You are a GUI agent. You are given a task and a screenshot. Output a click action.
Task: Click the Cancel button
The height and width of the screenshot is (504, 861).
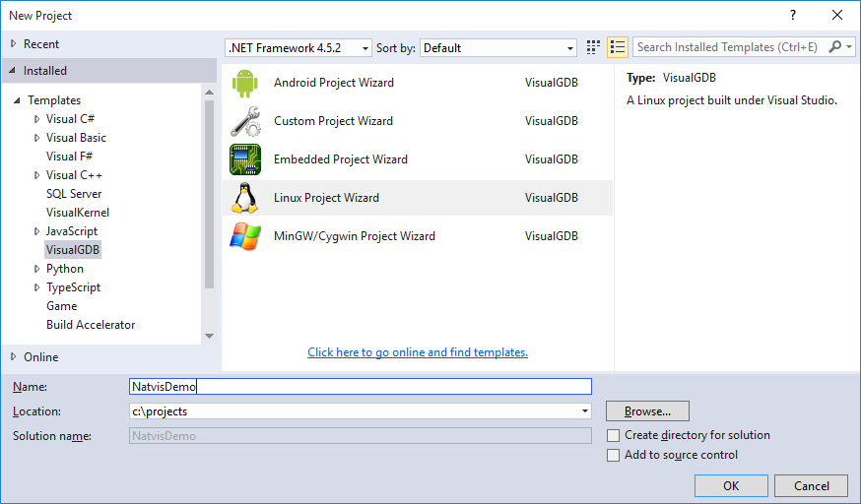(812, 486)
